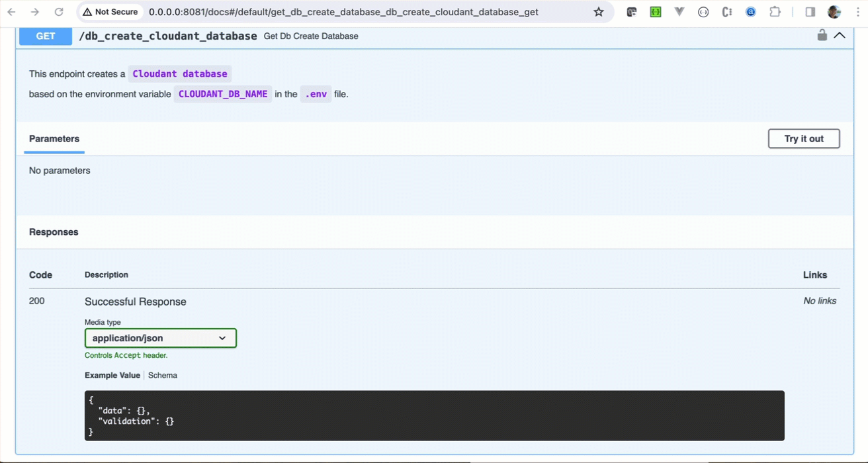Click the GET method badge
Viewport: 868px width, 463px height.
[46, 36]
